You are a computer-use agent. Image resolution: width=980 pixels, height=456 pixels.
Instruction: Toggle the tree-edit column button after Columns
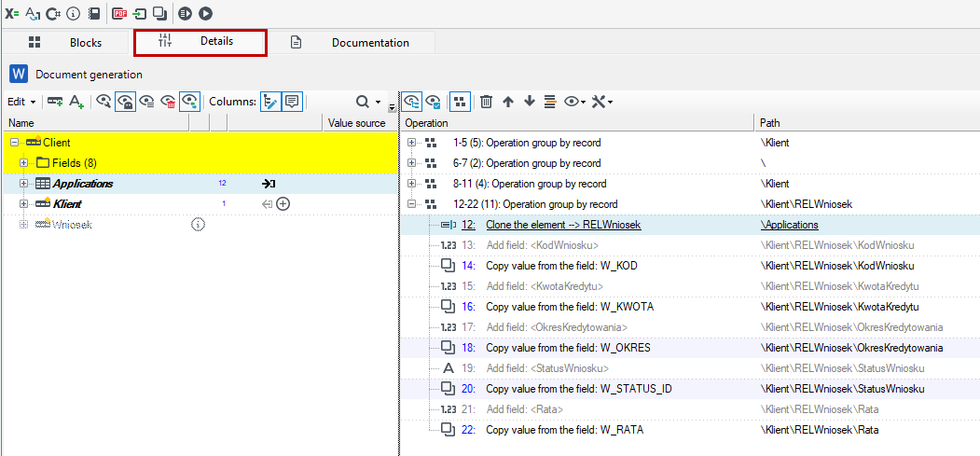(x=270, y=102)
